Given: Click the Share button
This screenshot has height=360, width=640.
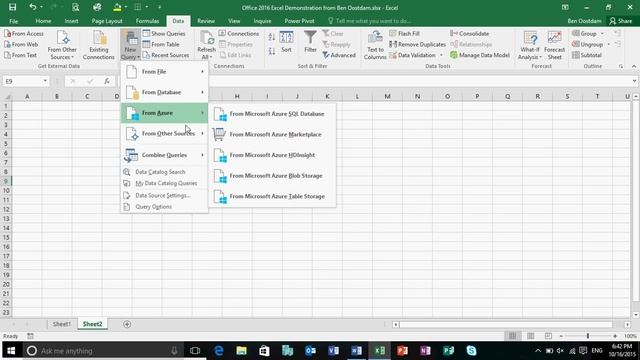Looking at the screenshot, I should click(620, 21).
